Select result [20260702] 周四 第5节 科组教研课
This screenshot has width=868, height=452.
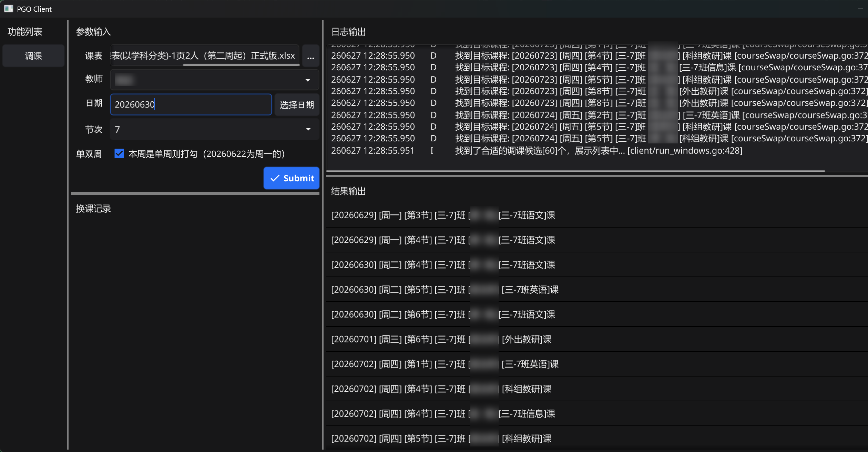[597, 439]
